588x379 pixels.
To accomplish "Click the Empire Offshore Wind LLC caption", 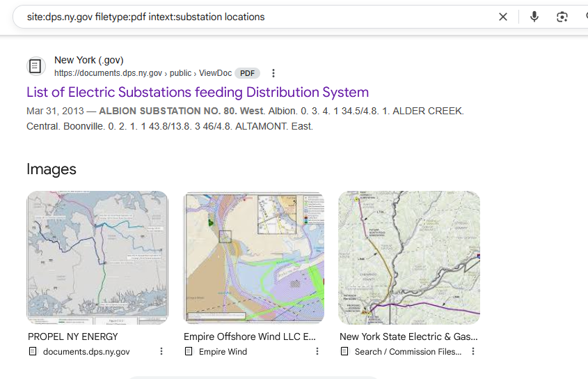I will [250, 337].
